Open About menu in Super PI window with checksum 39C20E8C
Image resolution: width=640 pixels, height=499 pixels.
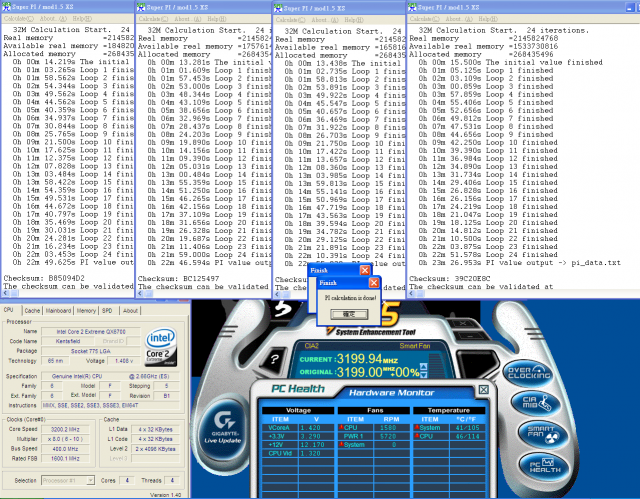[459, 19]
